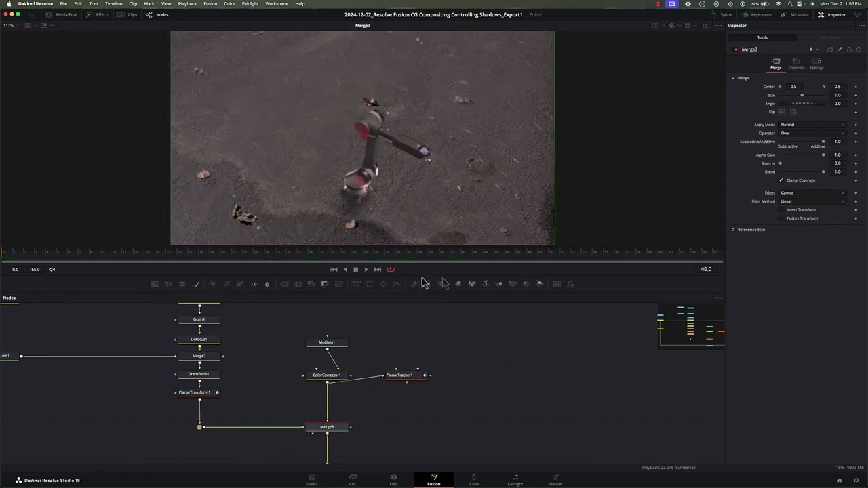Add a Merge node from toolbar

pos(284,284)
